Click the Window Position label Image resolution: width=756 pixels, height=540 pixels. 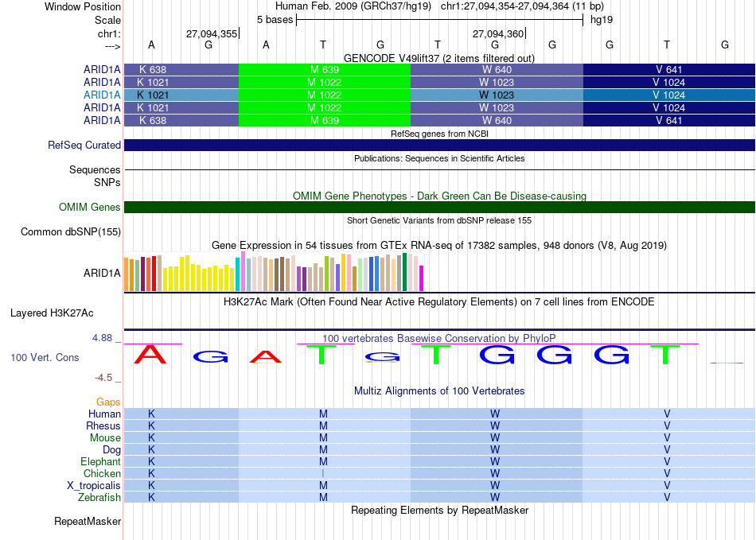(x=83, y=6)
